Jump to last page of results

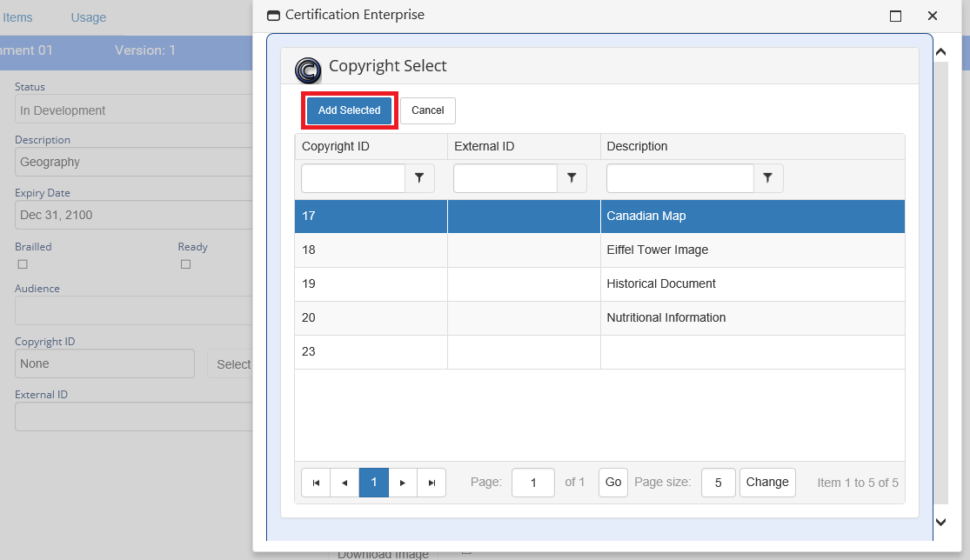431,483
